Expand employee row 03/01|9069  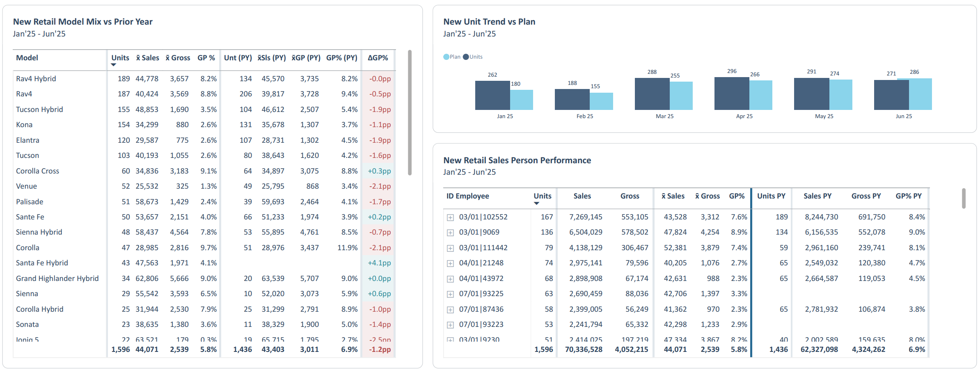pyautogui.click(x=450, y=233)
